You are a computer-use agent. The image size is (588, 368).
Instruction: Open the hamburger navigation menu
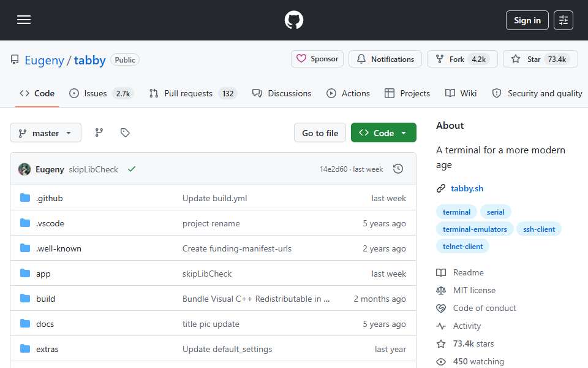pyautogui.click(x=24, y=20)
